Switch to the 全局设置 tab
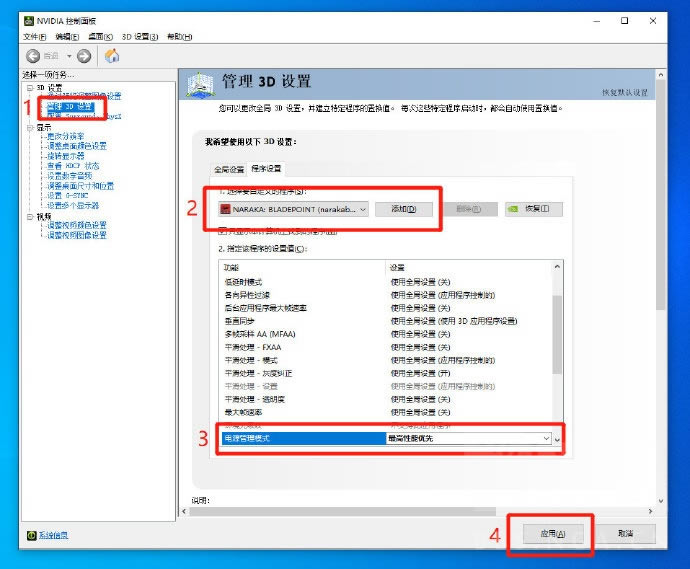 228,169
